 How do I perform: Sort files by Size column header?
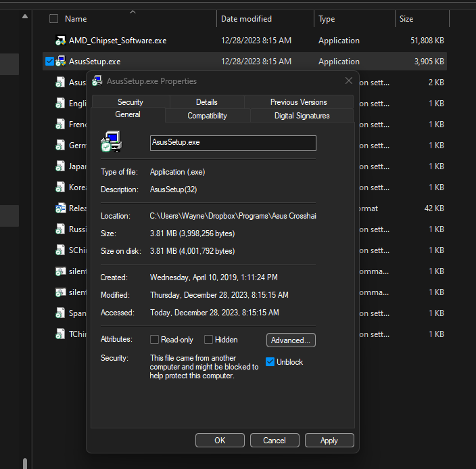tap(406, 19)
